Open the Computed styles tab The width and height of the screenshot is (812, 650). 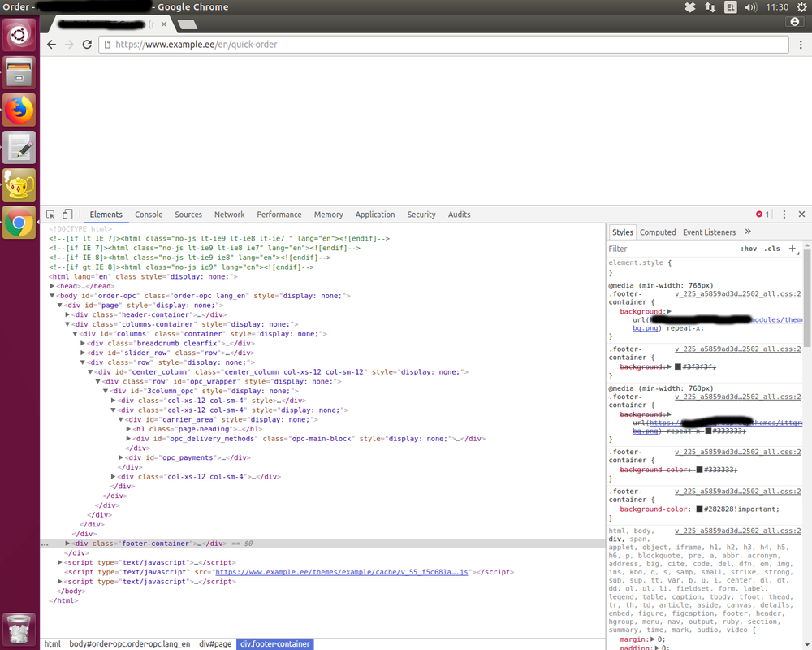click(658, 232)
